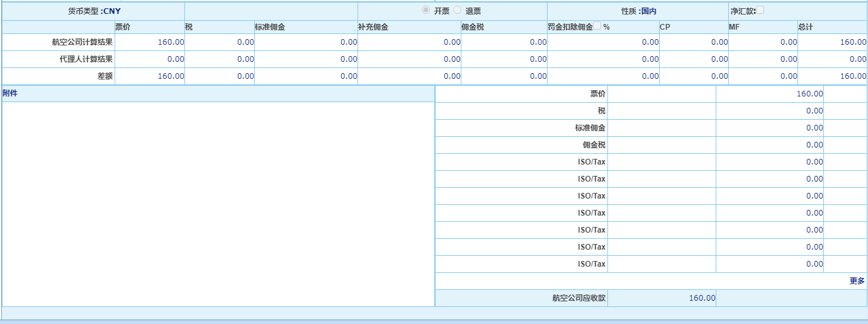Click the last ISO/Tax row value
This screenshot has height=324, width=868.
click(x=814, y=264)
